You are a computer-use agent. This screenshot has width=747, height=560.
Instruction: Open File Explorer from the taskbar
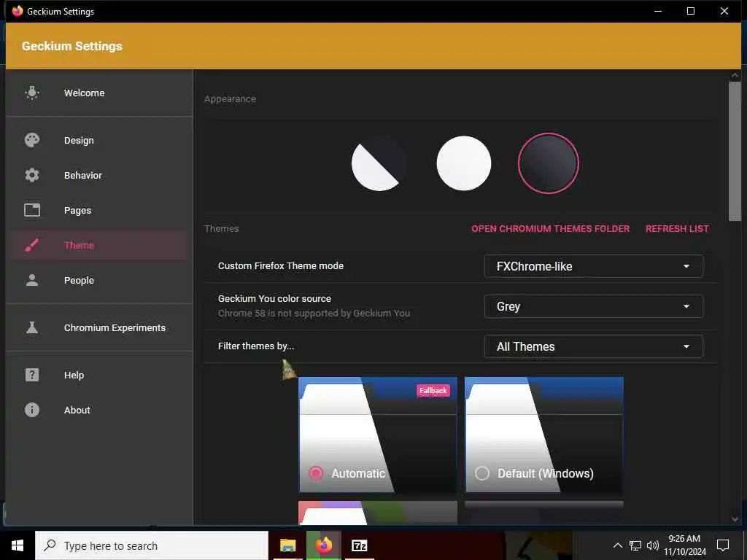pos(287,545)
